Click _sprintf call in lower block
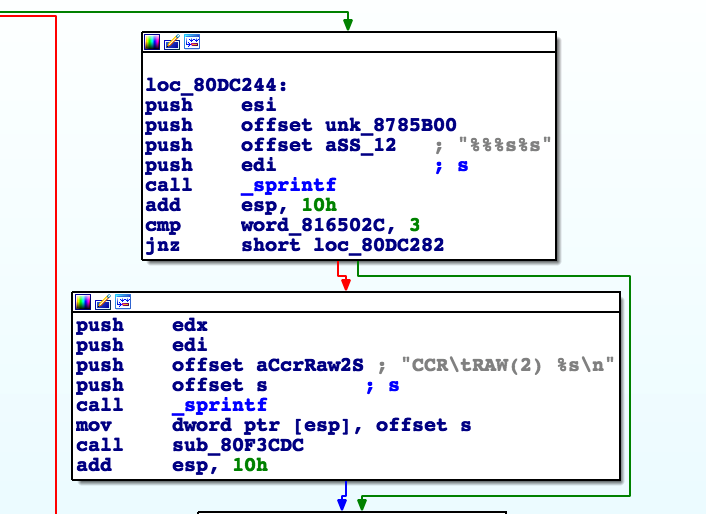Screen dimensions: 706x514 click(x=220, y=405)
